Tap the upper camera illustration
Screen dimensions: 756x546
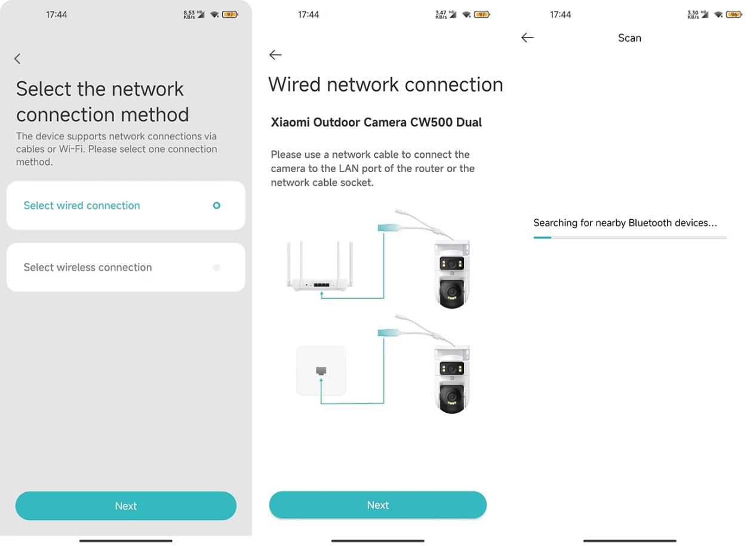pos(451,274)
